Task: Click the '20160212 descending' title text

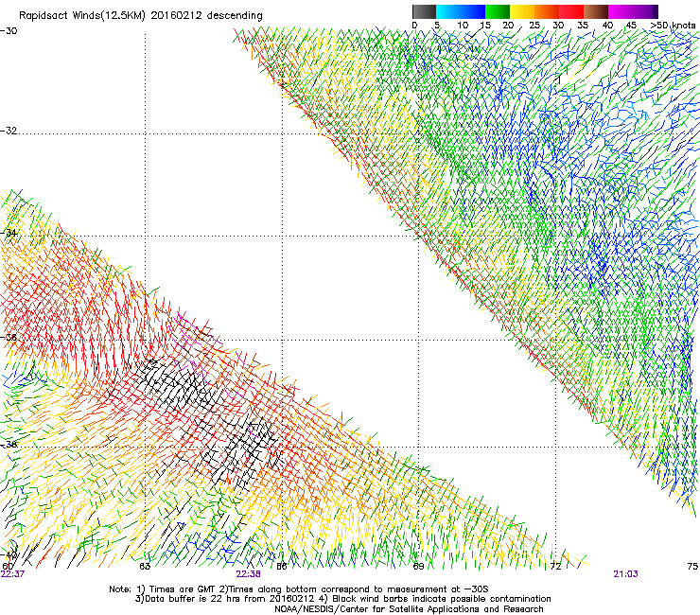Action: [207, 16]
